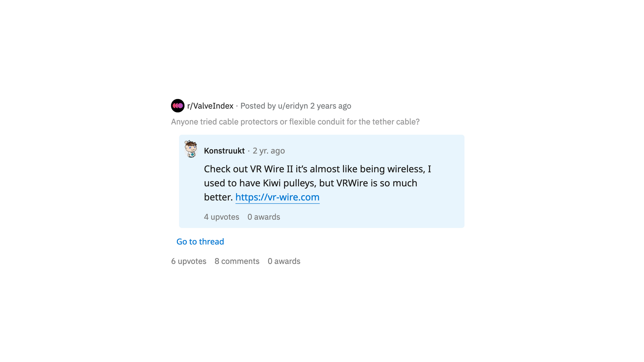Viewport: 644px width, 362px height.
Task: Open u/eridyn's user profile
Action: 293,106
